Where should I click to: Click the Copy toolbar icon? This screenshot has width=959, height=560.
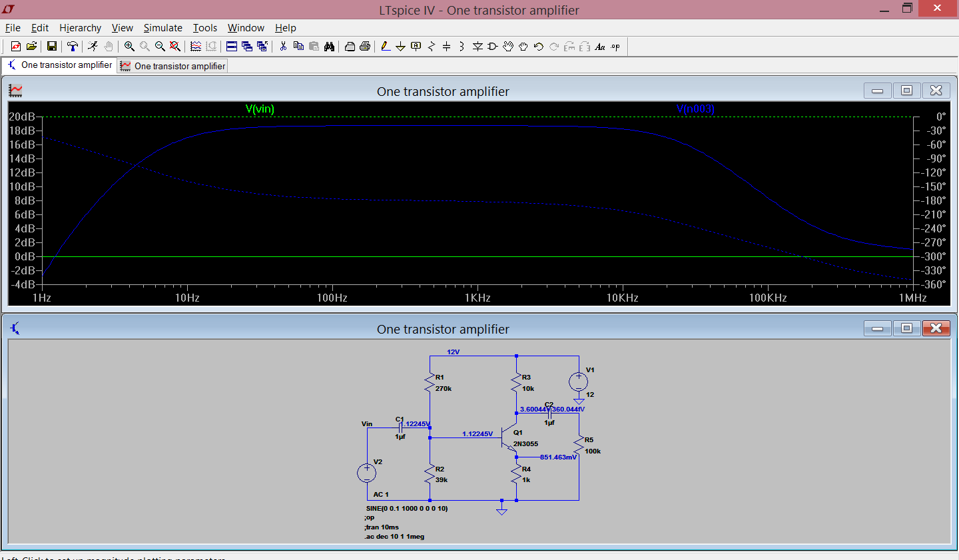click(x=298, y=46)
